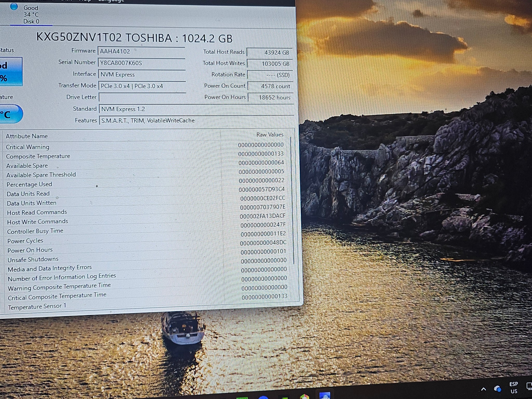
Task: Open the Language menu
Action: coord(111,1)
